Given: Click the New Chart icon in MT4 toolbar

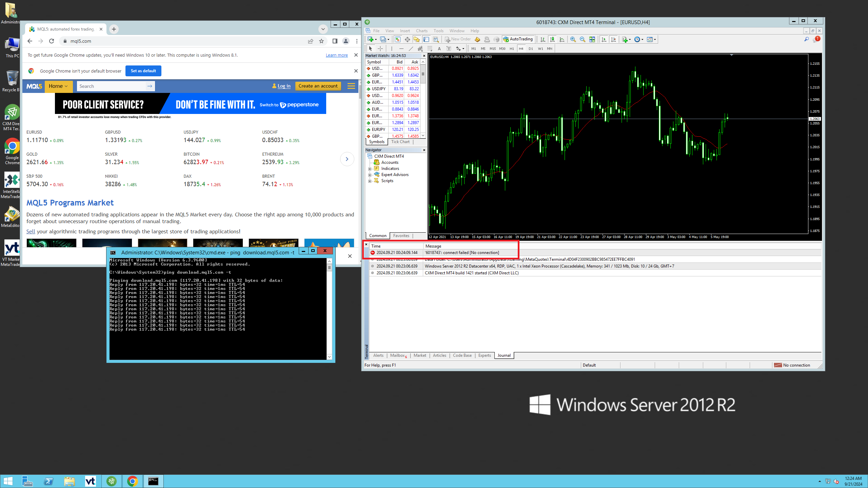Looking at the screenshot, I should coord(370,39).
